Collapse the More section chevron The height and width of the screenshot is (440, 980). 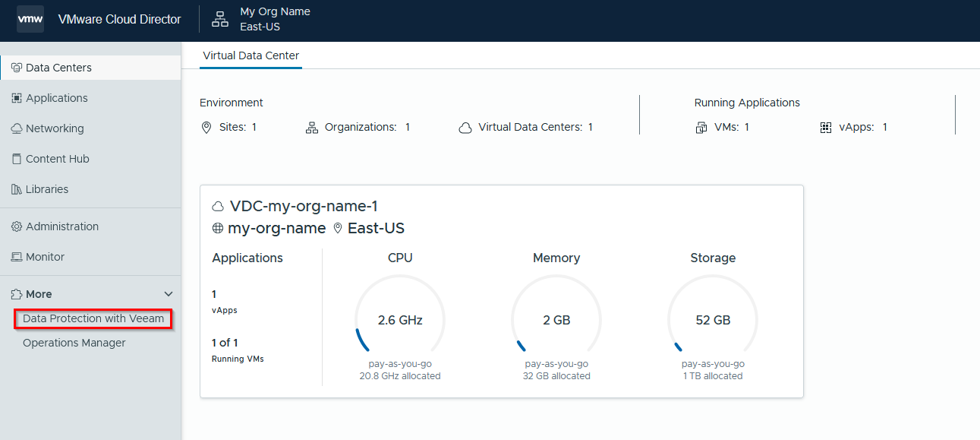coord(169,294)
